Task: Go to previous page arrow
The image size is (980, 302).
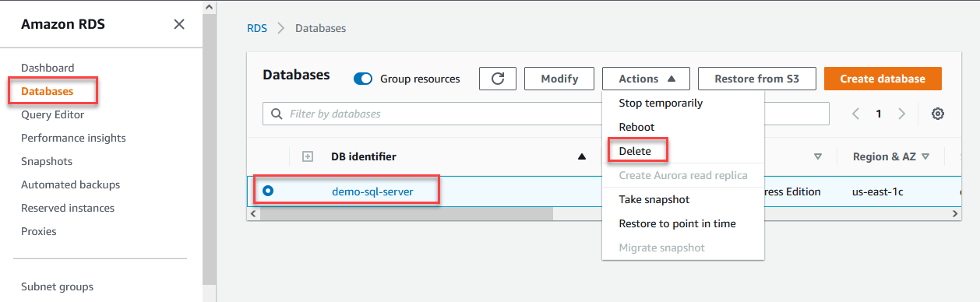Action: pos(855,114)
